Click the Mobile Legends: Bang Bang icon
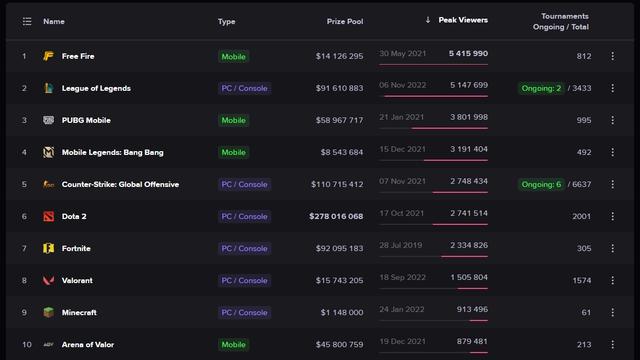The height and width of the screenshot is (360, 640). [48, 152]
